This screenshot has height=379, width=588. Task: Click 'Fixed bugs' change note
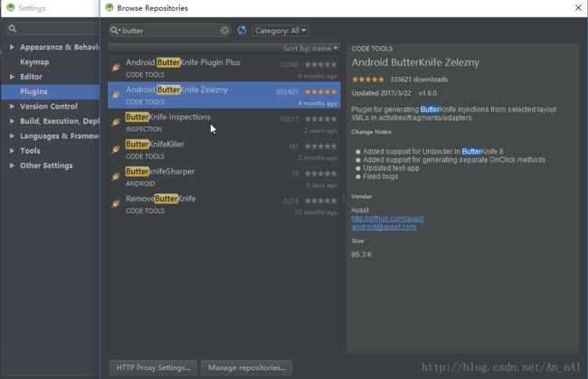tap(381, 176)
